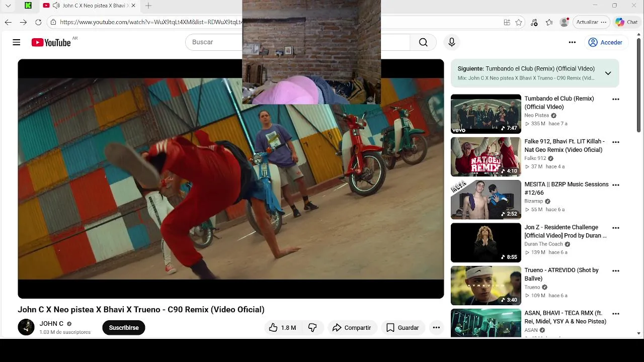Open the green K pinned tab

(x=28, y=6)
